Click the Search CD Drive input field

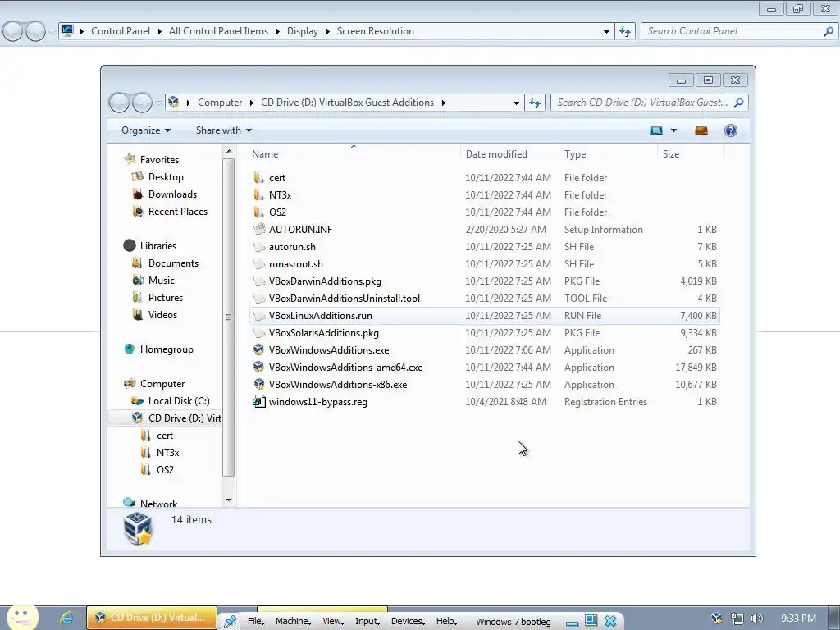642,103
